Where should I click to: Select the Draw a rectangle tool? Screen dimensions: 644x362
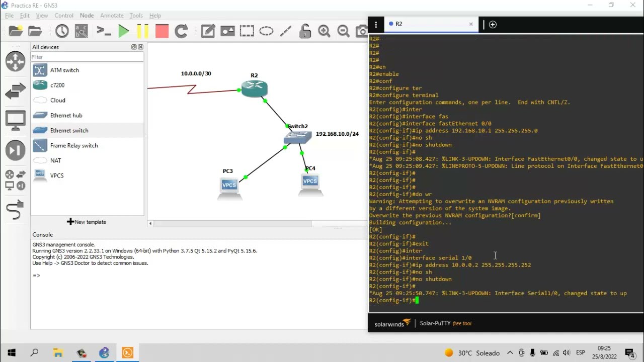[247, 31]
